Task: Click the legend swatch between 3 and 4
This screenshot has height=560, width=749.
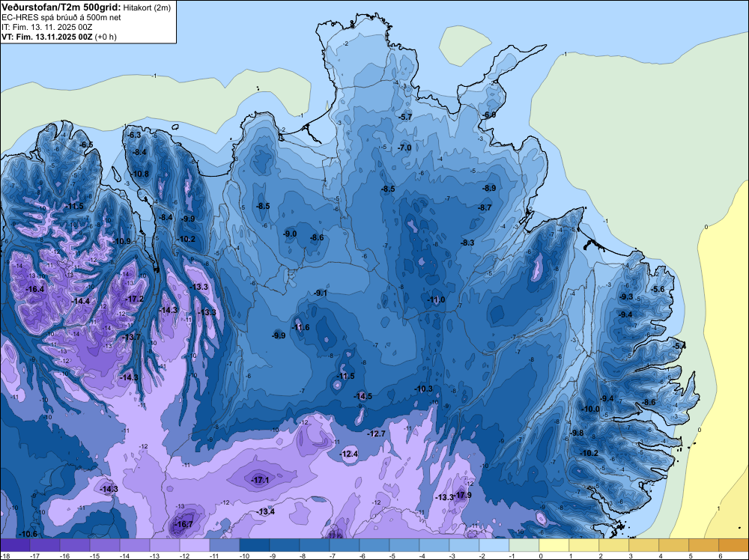Action: tap(644, 545)
